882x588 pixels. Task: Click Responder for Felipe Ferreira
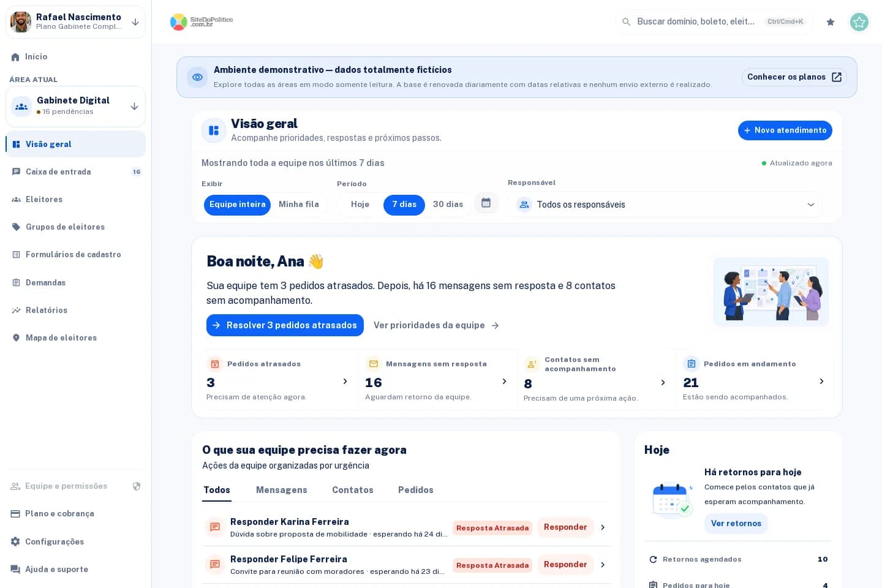565,565
